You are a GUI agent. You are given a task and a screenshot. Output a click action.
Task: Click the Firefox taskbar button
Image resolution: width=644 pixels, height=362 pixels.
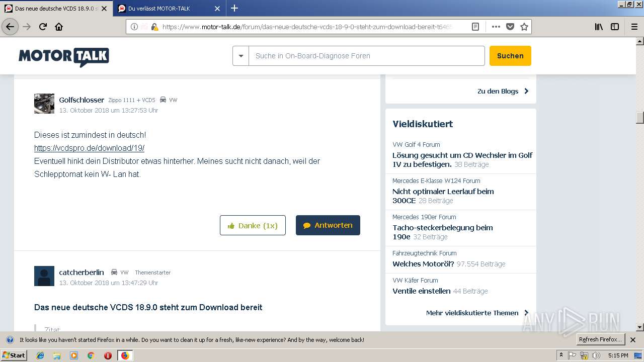(125, 355)
